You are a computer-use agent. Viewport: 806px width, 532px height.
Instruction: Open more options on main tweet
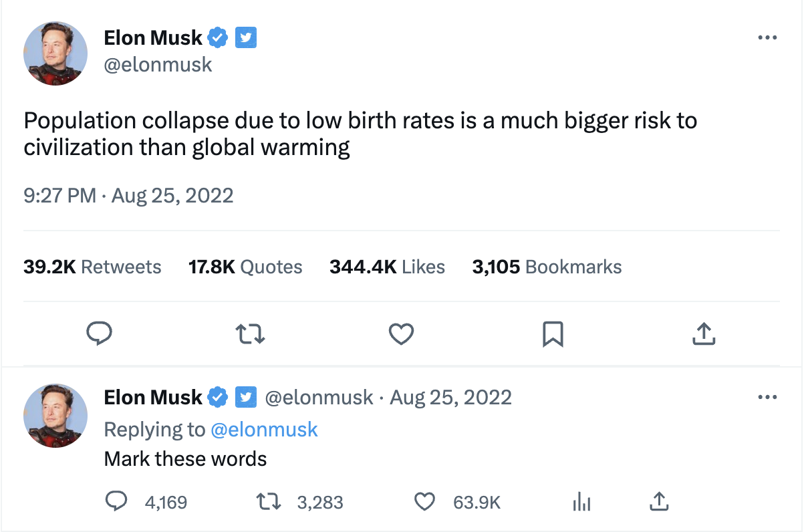pos(768,37)
